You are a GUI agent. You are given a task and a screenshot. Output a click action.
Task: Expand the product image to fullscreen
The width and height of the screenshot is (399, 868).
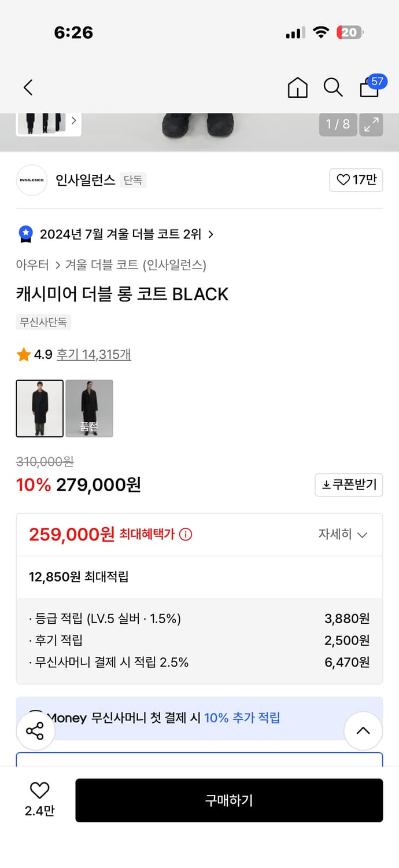coord(371,124)
